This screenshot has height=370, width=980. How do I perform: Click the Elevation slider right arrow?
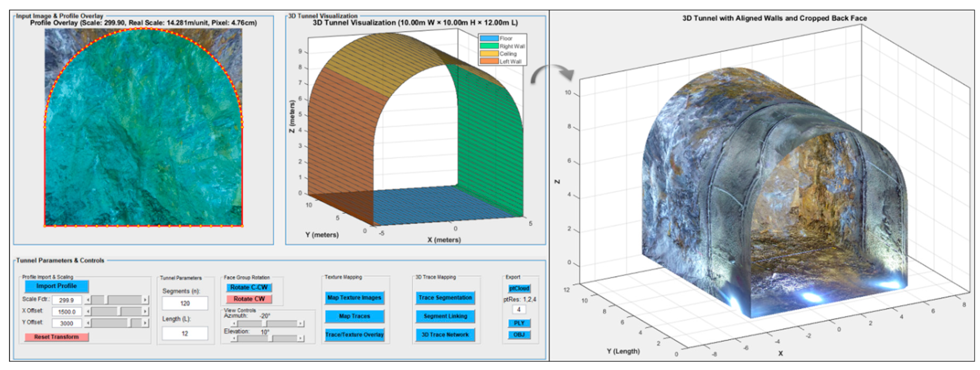pos(300,338)
